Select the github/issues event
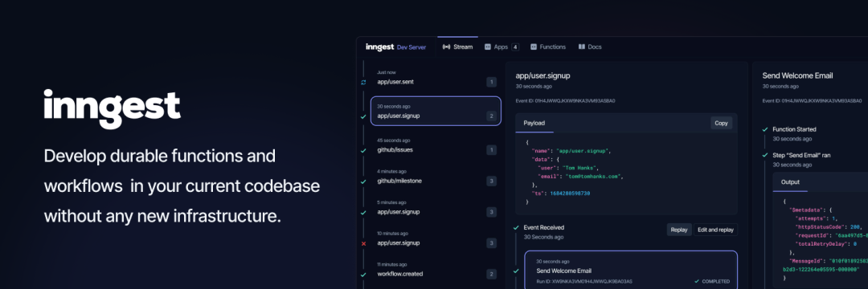The width and height of the screenshot is (868, 289). 436,146
